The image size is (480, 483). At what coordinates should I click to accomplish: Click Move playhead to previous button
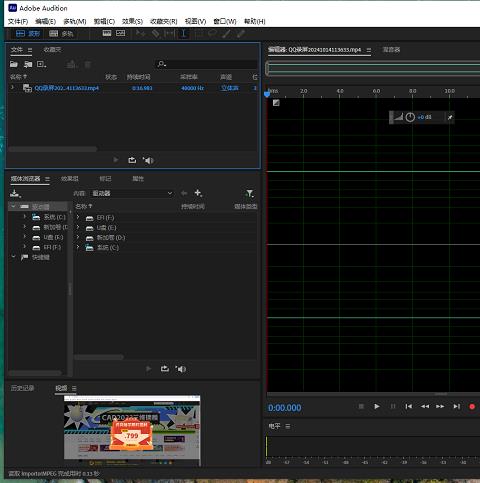(x=409, y=406)
